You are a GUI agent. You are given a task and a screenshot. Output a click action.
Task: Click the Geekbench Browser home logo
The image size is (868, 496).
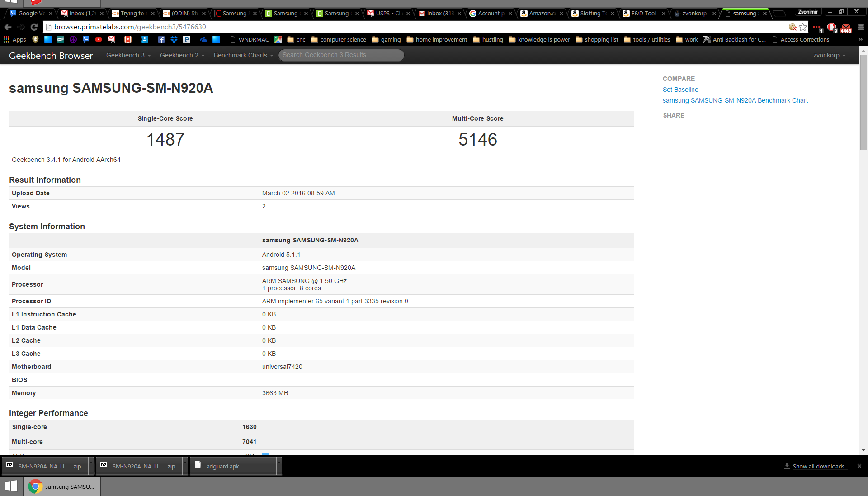(x=51, y=55)
